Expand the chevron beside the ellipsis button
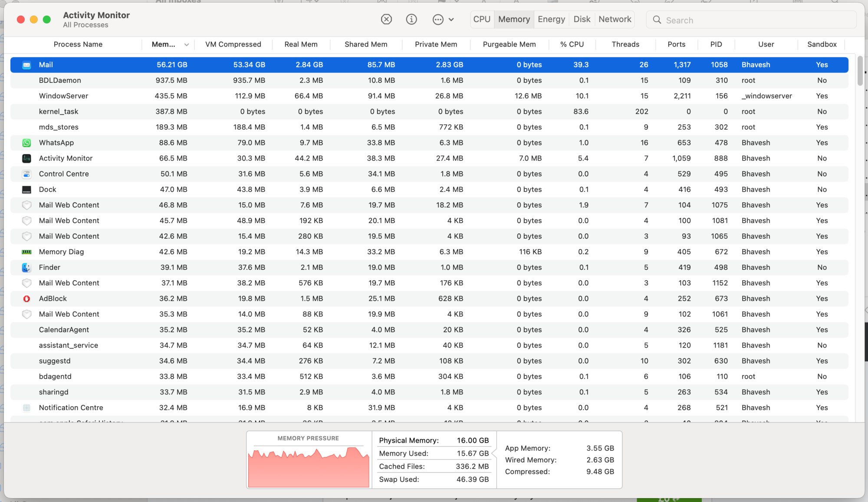 coord(451,20)
